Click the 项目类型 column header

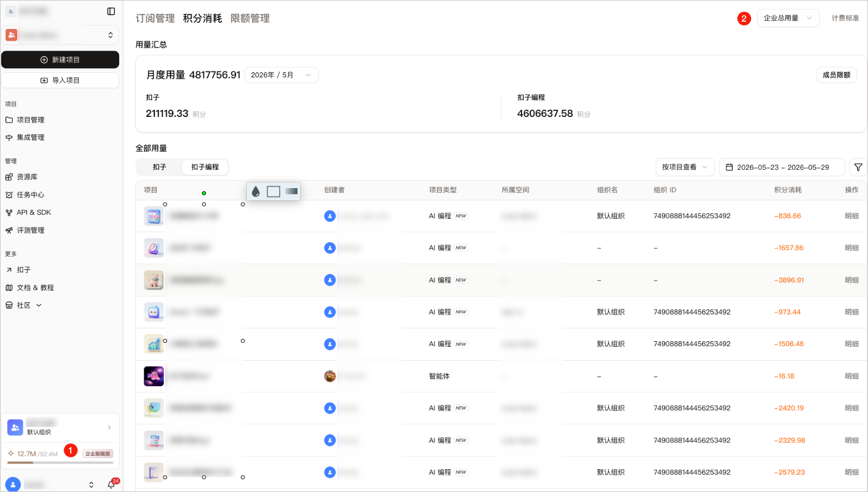point(442,190)
